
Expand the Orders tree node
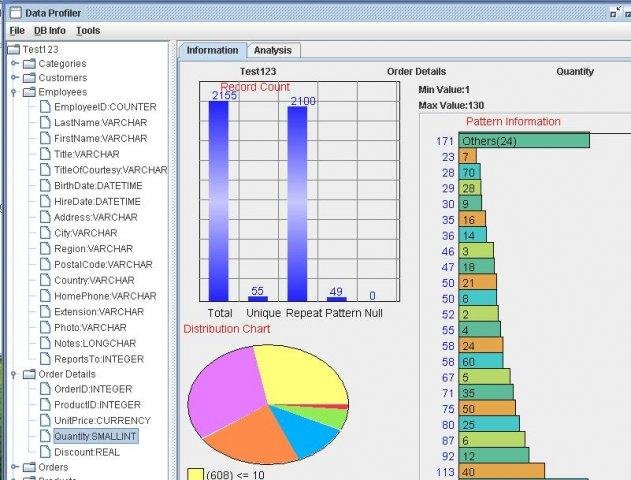point(14,467)
